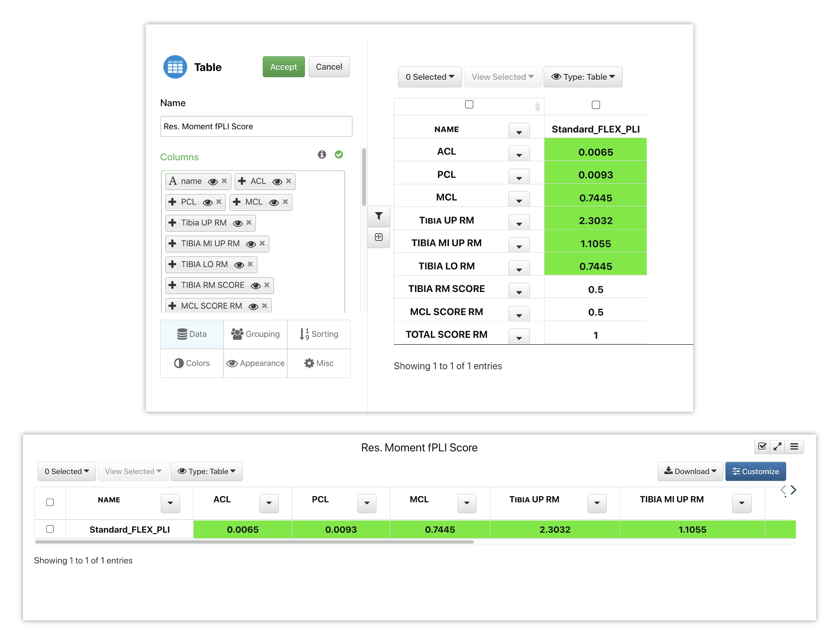
Task: Open bottom table Type: Table dropdown
Action: [x=206, y=472]
